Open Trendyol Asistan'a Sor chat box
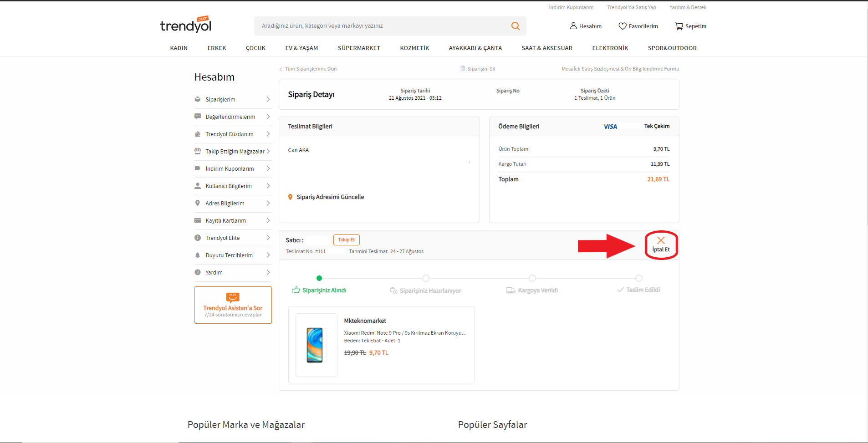 click(233, 305)
